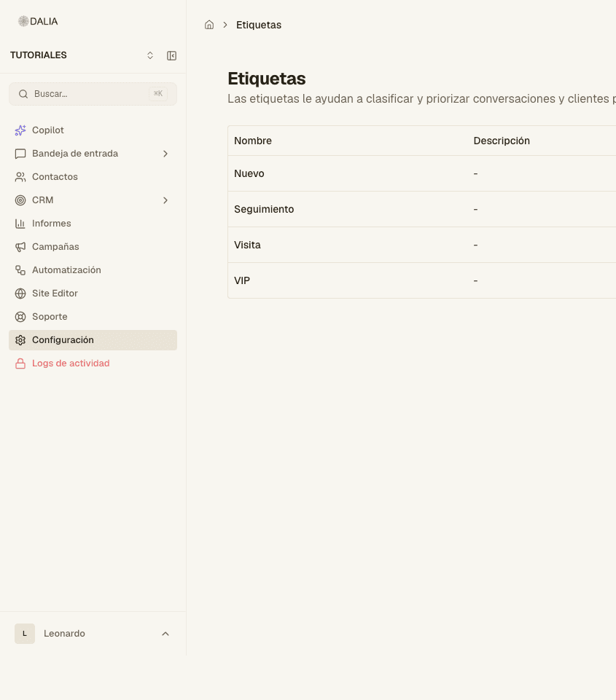The image size is (616, 700).
Task: Click the magnifying glass search icon
Action: [23, 94]
